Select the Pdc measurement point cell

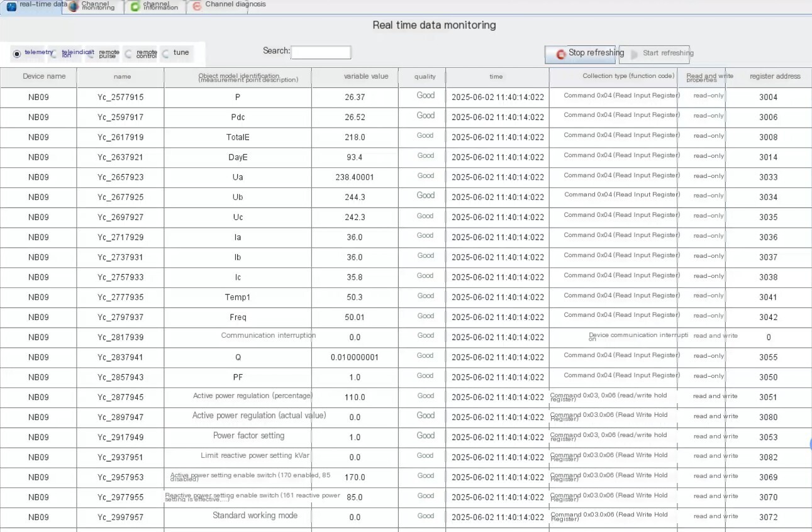[x=238, y=118]
